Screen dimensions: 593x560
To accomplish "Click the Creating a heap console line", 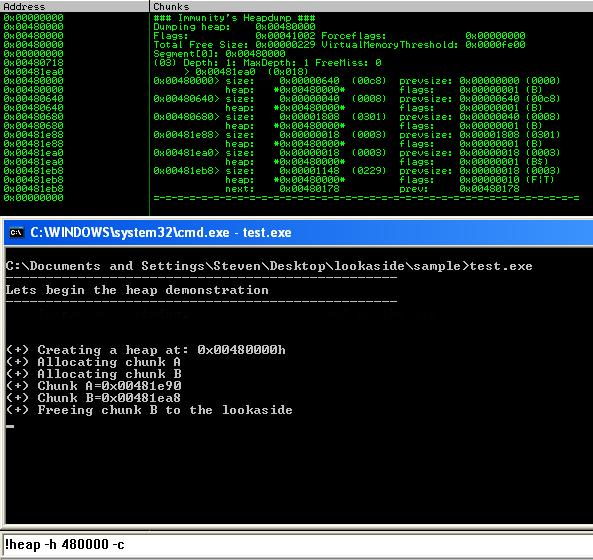I will point(146,350).
